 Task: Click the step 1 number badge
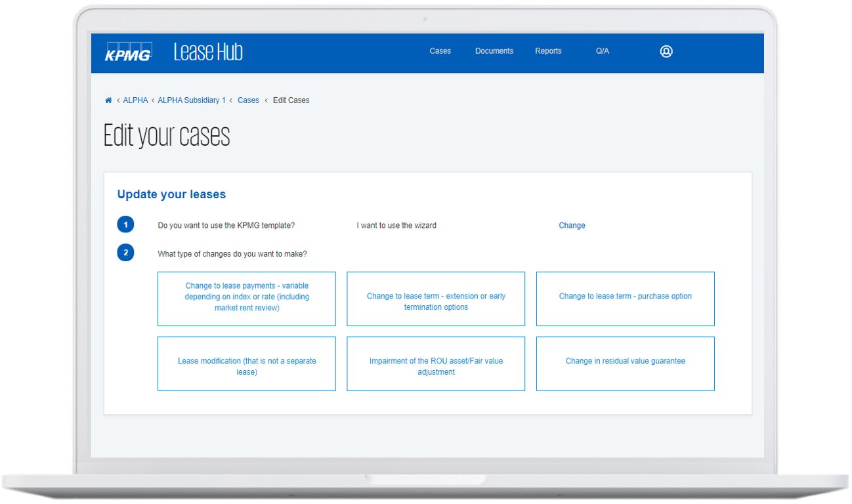[x=125, y=225]
